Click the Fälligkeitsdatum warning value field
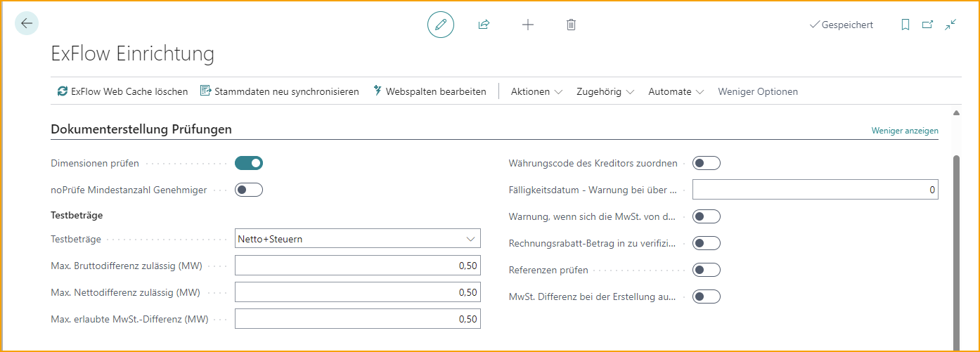980x352 pixels. click(815, 190)
